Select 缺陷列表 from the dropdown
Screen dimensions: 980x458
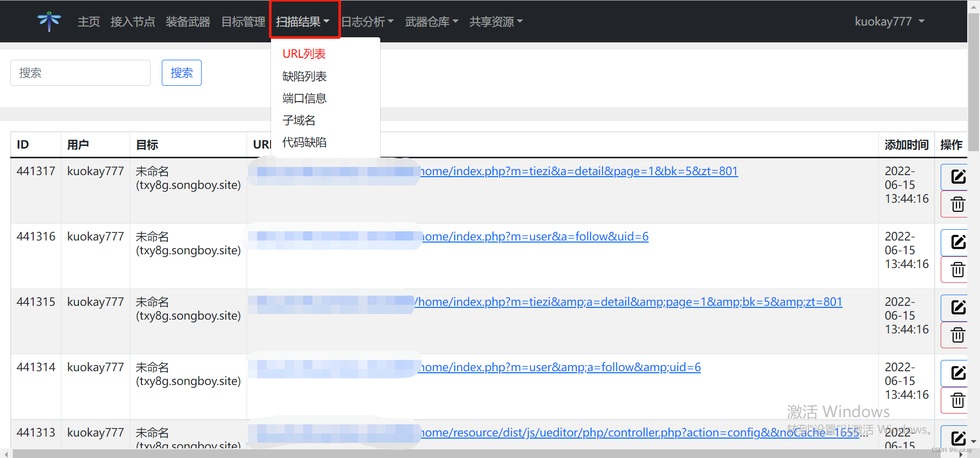click(304, 76)
